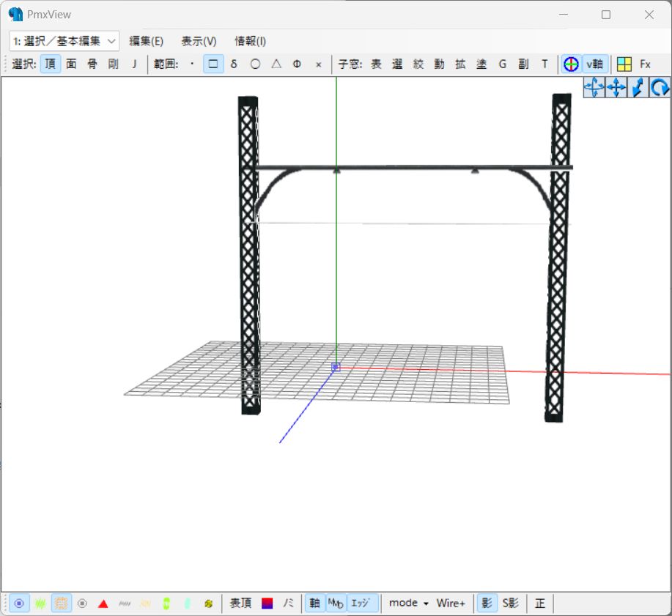Toggle the 軸 axis display
Viewport: 672px width, 616px height.
click(314, 604)
